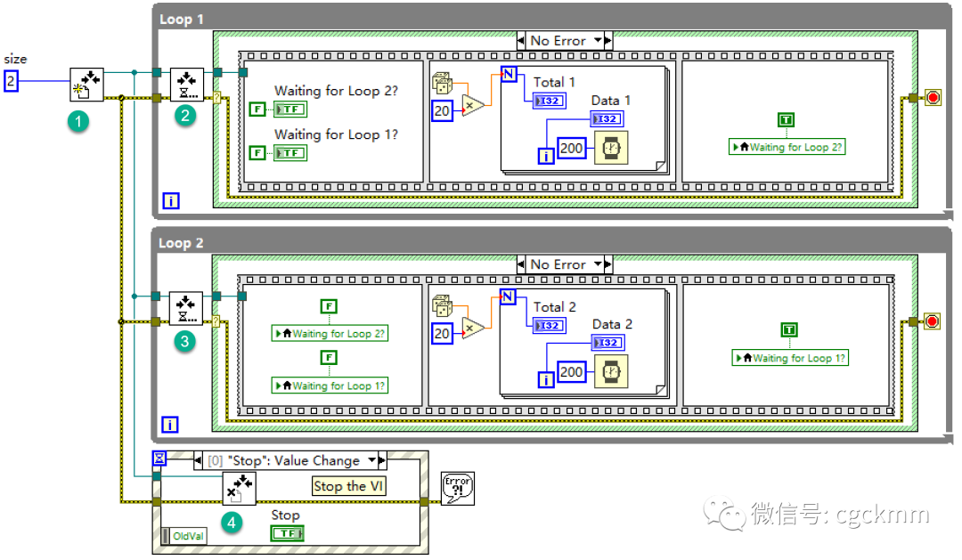Viewport: 962px width, 560px height.
Task: Toggle Waiting for Loop 2? boolean indicator
Action: [x=290, y=110]
